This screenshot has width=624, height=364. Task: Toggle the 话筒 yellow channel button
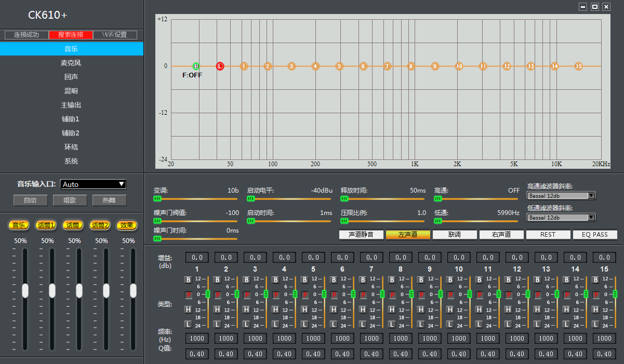click(73, 225)
